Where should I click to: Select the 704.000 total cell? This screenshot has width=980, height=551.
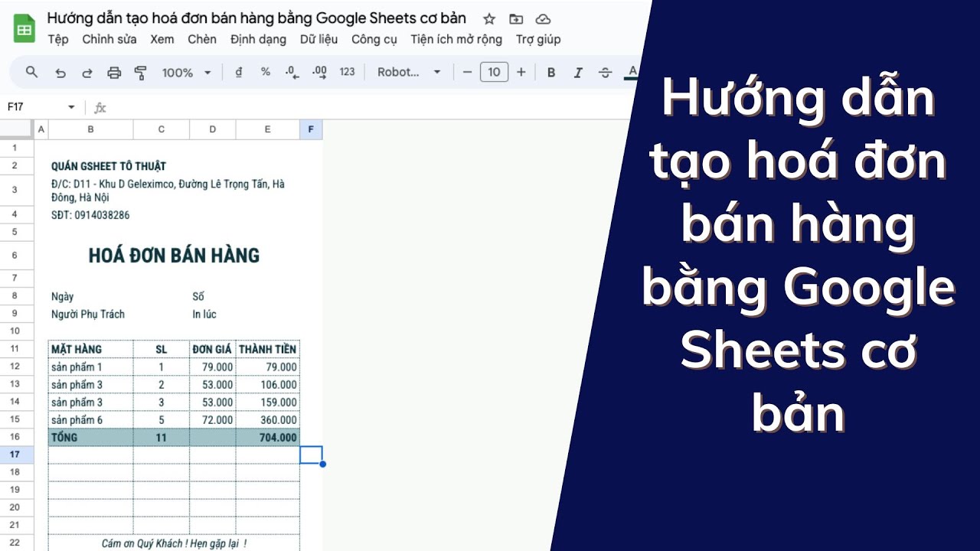[x=267, y=437]
